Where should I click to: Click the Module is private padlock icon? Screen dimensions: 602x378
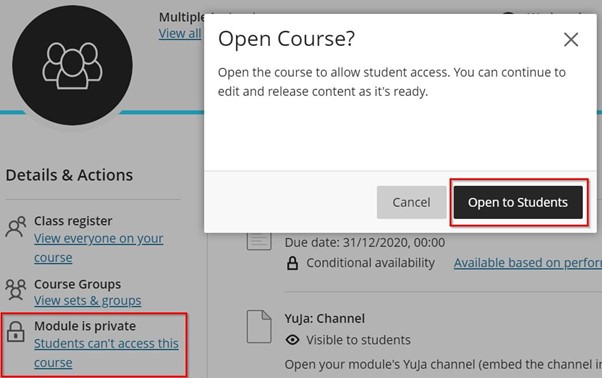point(15,332)
